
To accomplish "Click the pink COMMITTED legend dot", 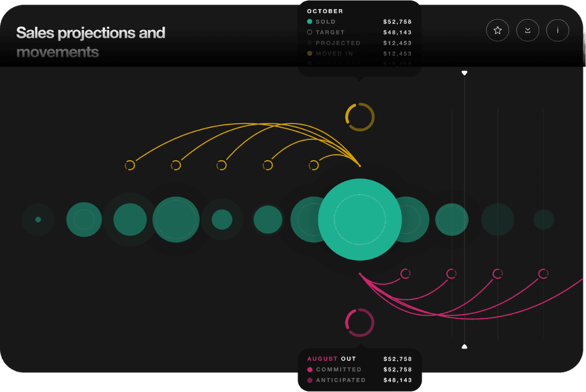I will tap(310, 369).
